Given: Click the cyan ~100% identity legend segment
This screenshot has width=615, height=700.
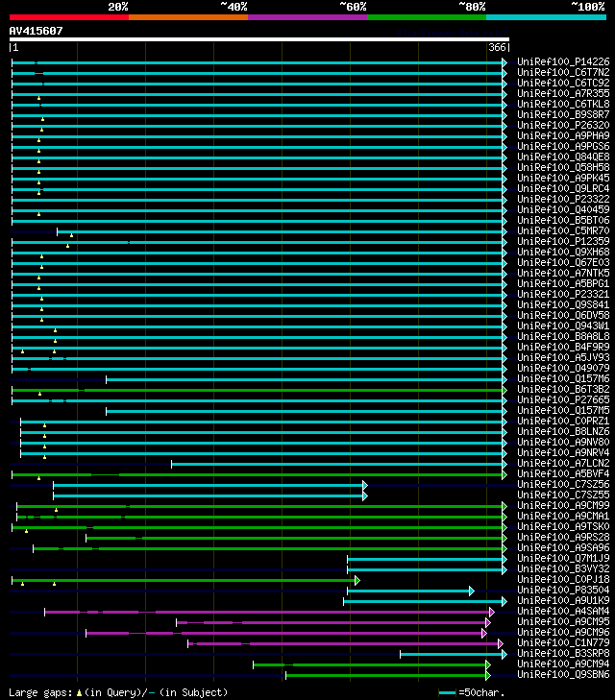Looking at the screenshot, I should click(x=546, y=17).
